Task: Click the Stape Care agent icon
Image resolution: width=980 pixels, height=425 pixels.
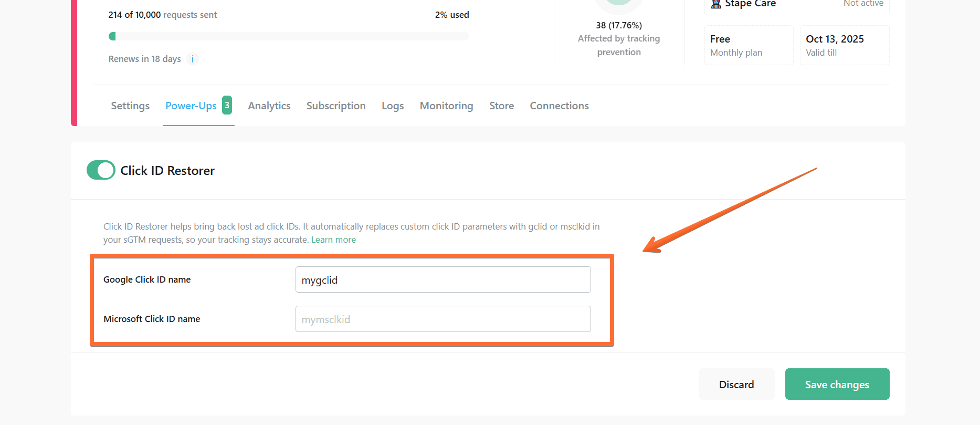Action: pyautogui.click(x=715, y=4)
